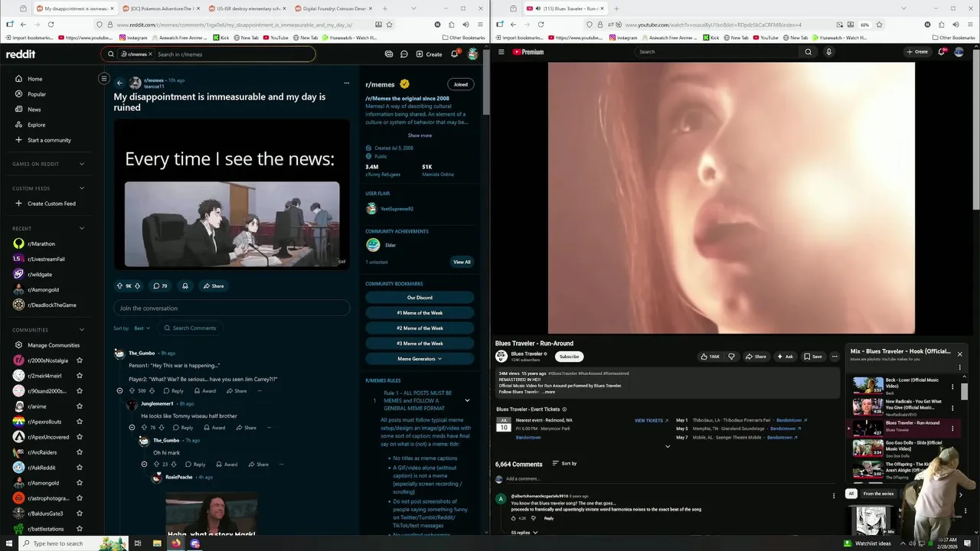The width and height of the screenshot is (980, 551).
Task: Click Ask button under YouTube video
Action: coord(785,357)
